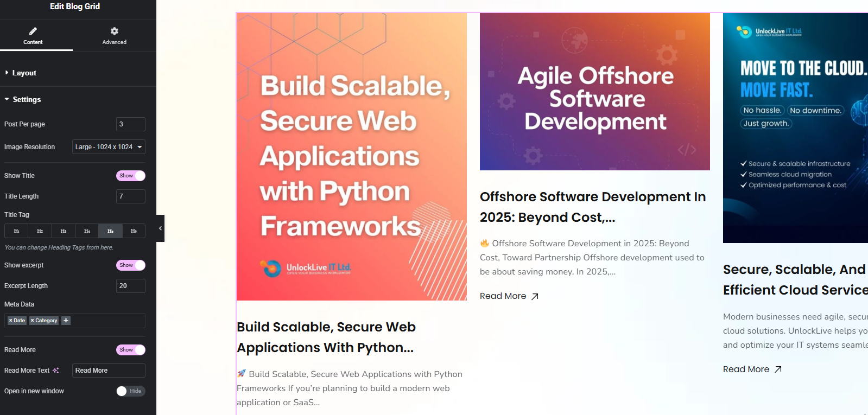Set the title tag to H6
Image resolution: width=868 pixels, height=415 pixels.
(x=134, y=231)
